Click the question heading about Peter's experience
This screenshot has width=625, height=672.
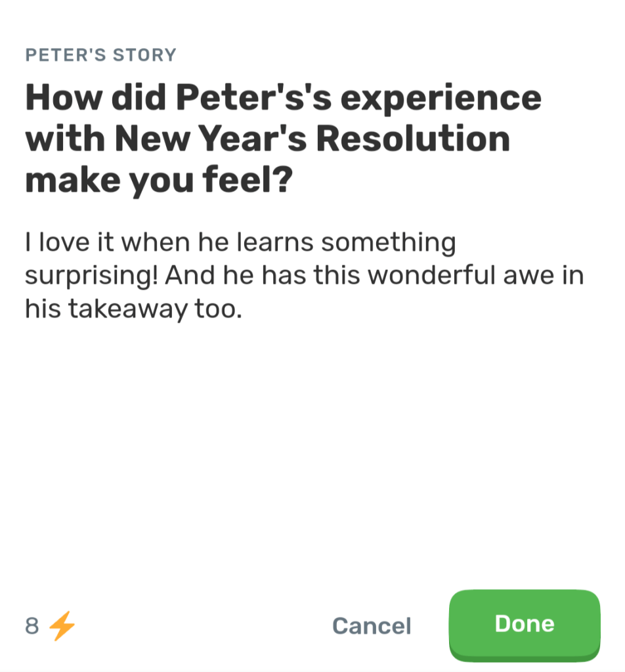coord(283,139)
